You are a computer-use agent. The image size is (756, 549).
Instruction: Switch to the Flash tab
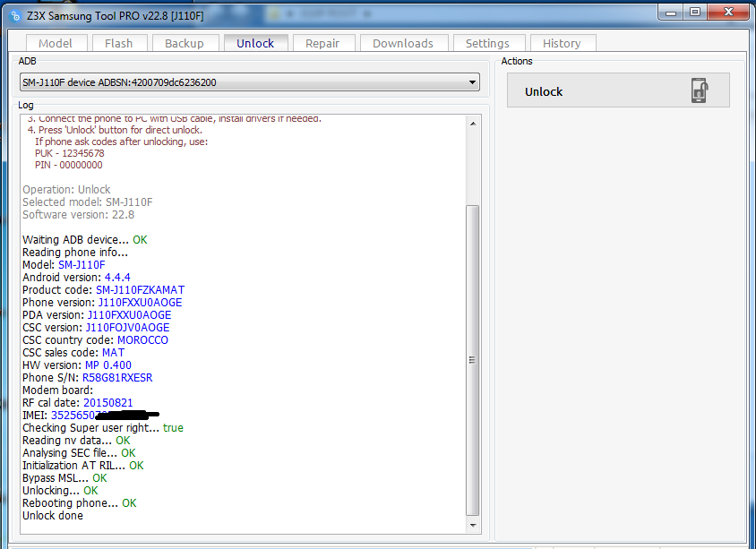(118, 43)
